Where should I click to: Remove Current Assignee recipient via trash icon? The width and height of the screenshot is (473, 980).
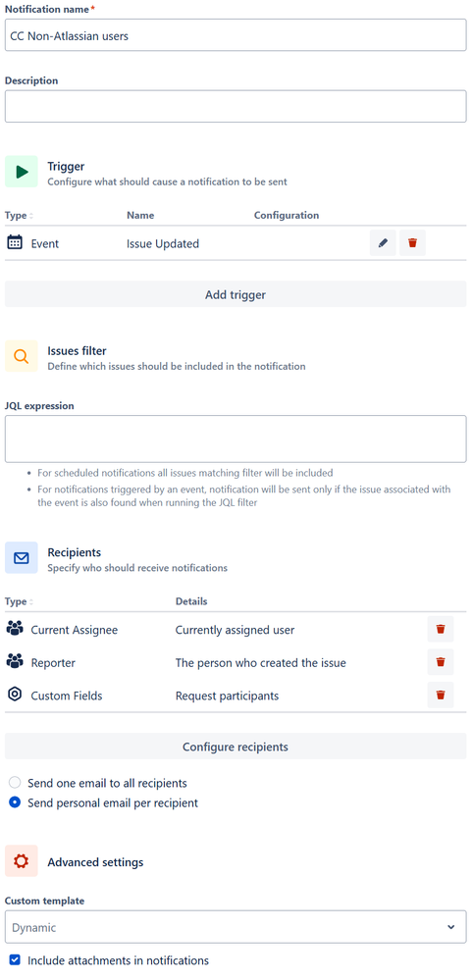[441, 630]
